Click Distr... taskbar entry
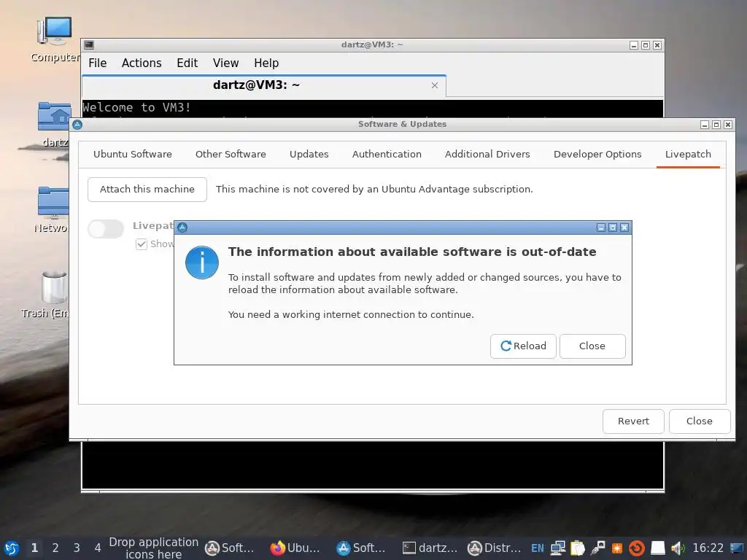 pos(494,548)
